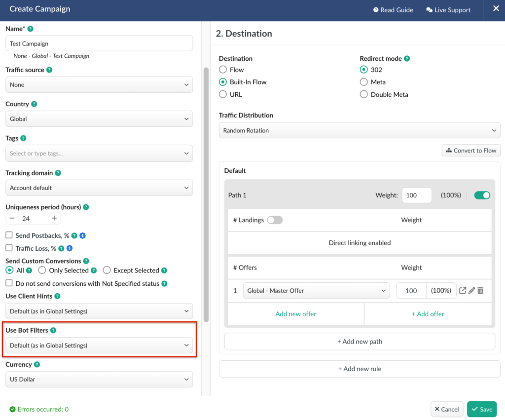Enable the Send Postbacks checkbox
This screenshot has width=505, height=420.
pyautogui.click(x=9, y=236)
